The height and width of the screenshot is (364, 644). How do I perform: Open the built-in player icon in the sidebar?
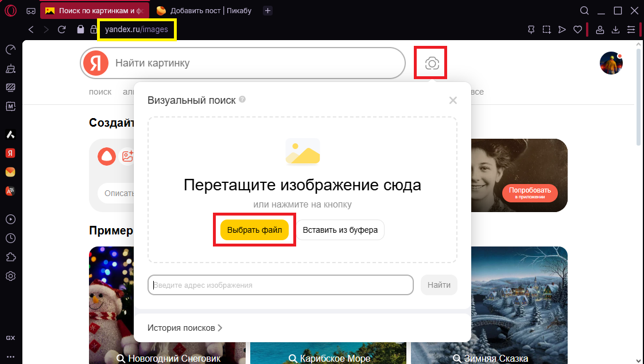click(10, 219)
